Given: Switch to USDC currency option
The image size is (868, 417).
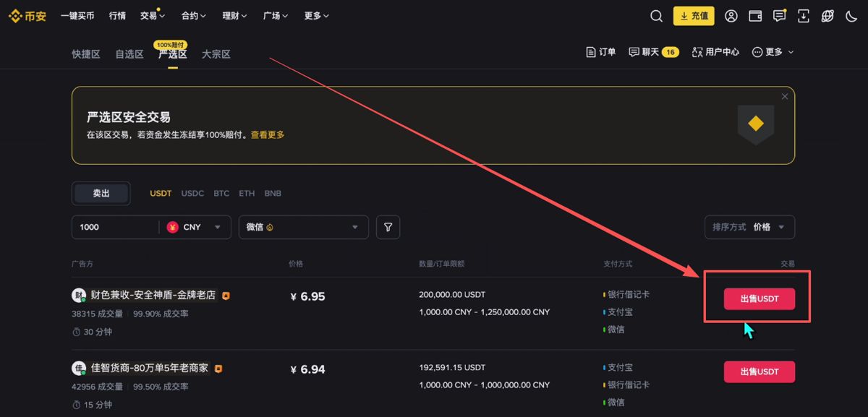Looking at the screenshot, I should pos(192,193).
